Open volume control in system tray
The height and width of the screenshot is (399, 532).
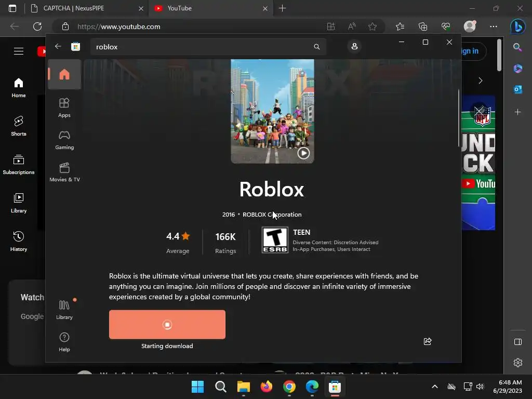(x=480, y=387)
